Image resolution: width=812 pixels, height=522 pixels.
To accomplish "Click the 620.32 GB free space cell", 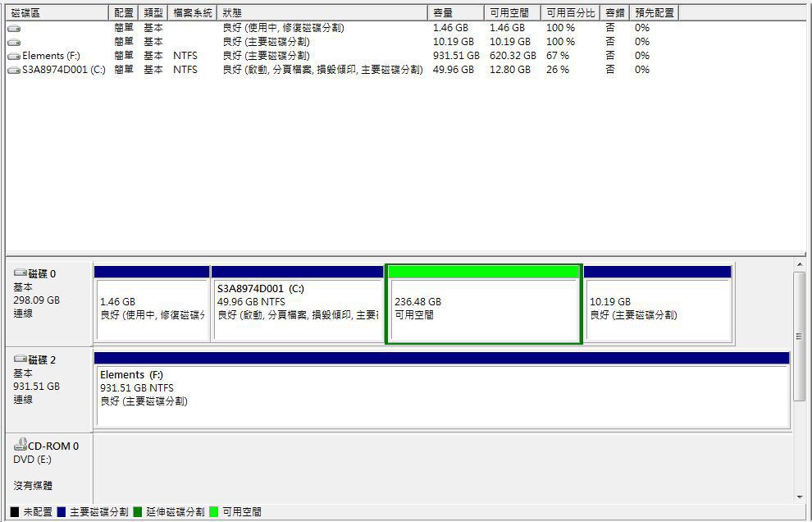I will click(x=513, y=56).
